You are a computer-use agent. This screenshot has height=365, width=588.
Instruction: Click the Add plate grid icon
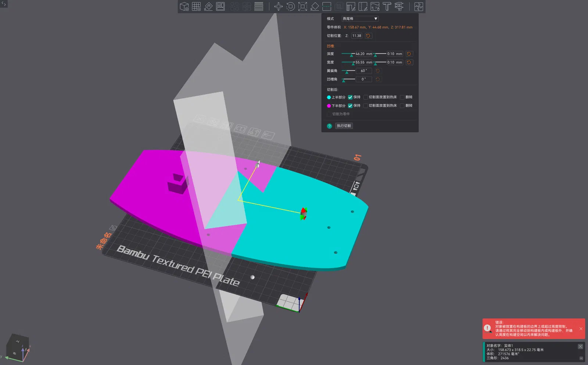pos(196,7)
